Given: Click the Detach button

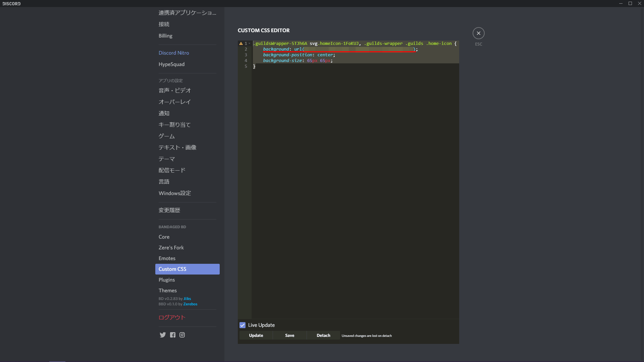Looking at the screenshot, I should 323,335.
